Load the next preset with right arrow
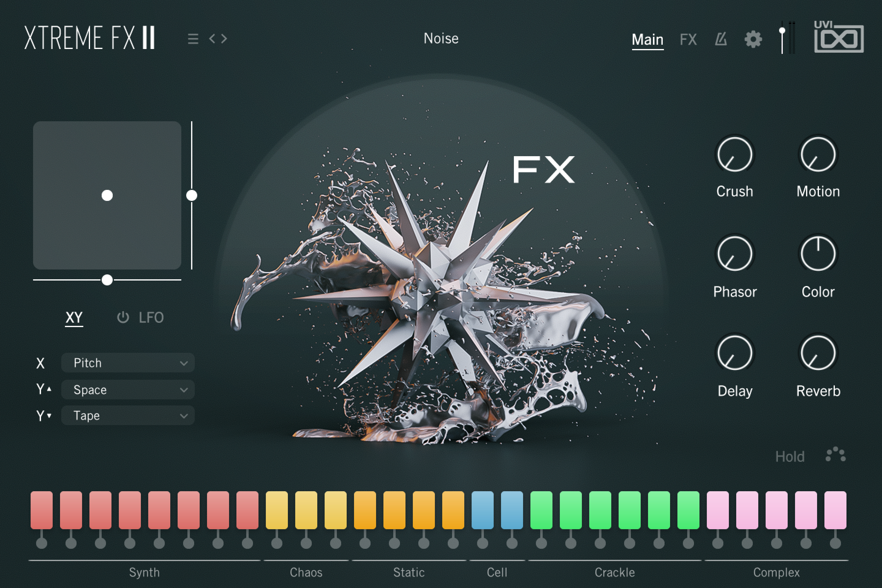882x588 pixels. tap(224, 38)
